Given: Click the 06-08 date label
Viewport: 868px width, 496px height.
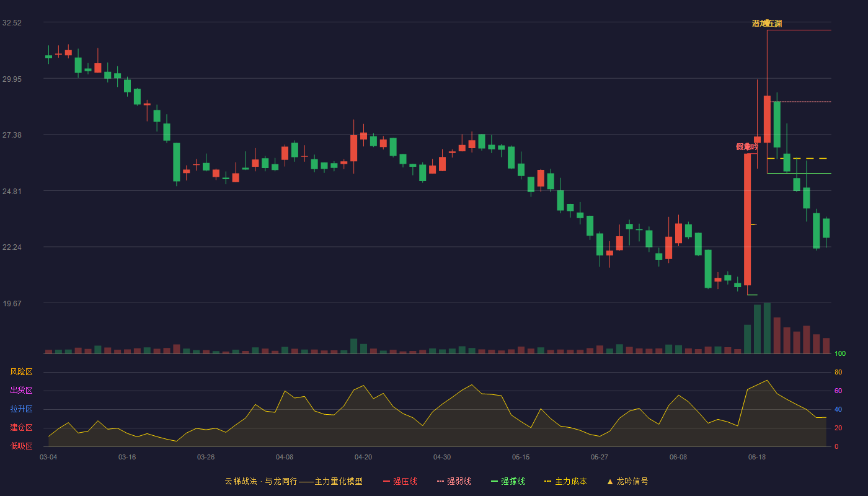Looking at the screenshot, I should tap(678, 457).
